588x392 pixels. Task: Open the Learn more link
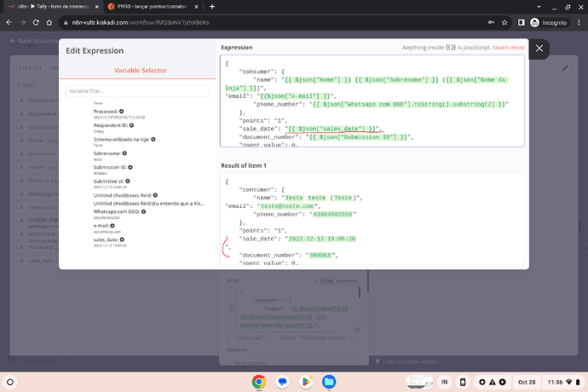point(508,48)
